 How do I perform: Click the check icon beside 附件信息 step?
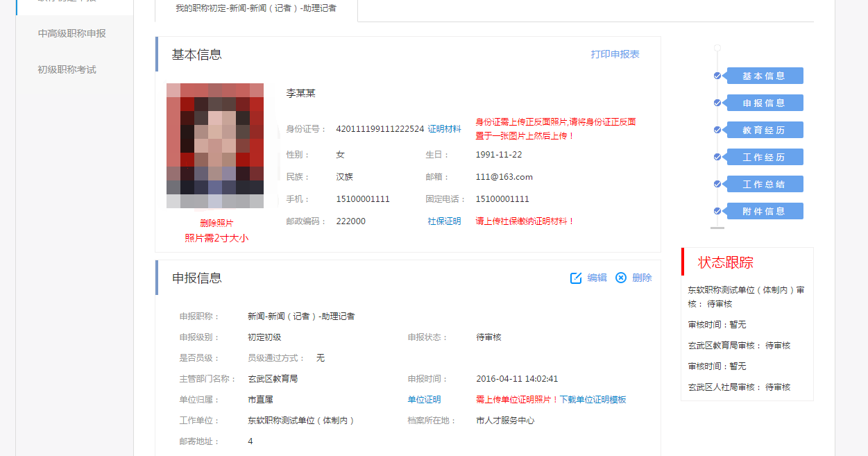[x=717, y=211]
